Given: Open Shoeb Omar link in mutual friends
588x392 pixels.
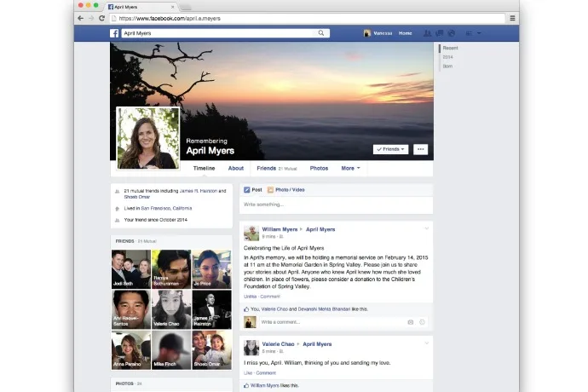Looking at the screenshot, I should (x=137, y=197).
